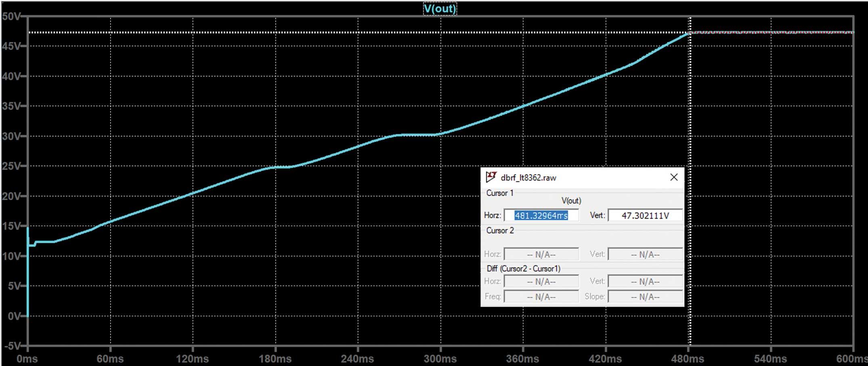Close the dbrf_lt8362.raw cursor window
868x366 pixels.
point(673,177)
